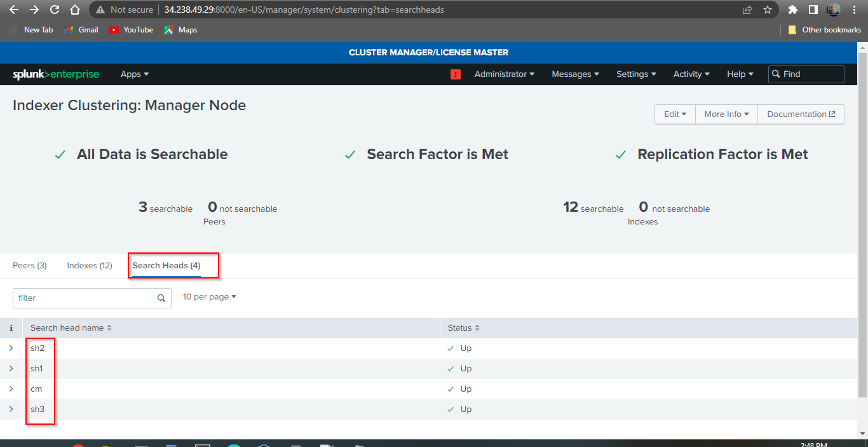The image size is (868, 447).
Task: Click the Edit button
Action: point(675,114)
